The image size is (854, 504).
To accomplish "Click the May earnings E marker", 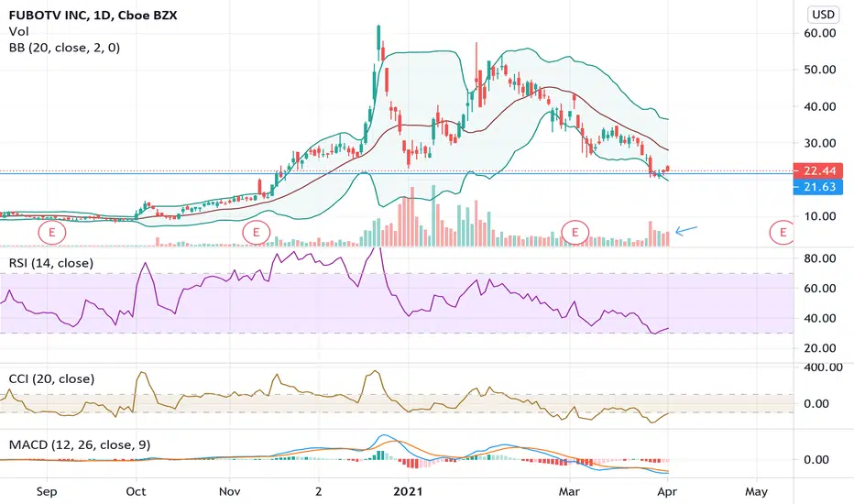I will (x=783, y=233).
